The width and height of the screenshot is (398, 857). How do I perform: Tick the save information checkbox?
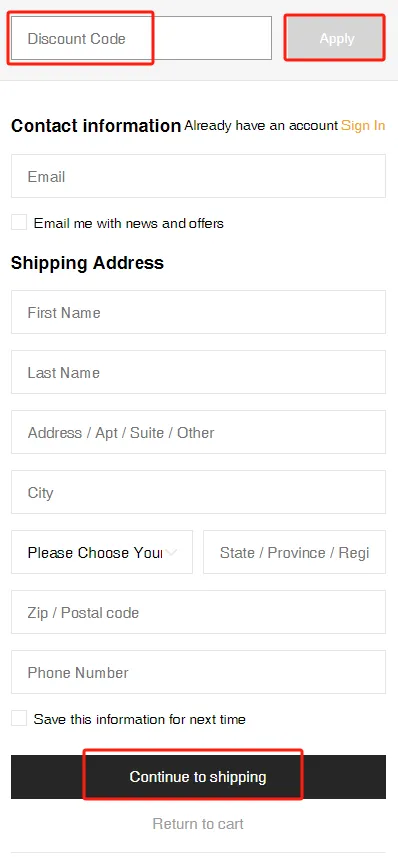[x=19, y=718]
